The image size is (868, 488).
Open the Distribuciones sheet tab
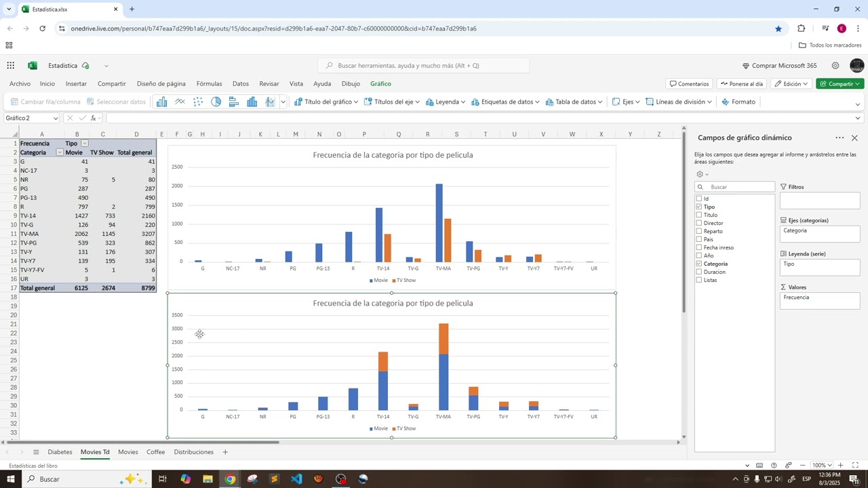click(194, 452)
